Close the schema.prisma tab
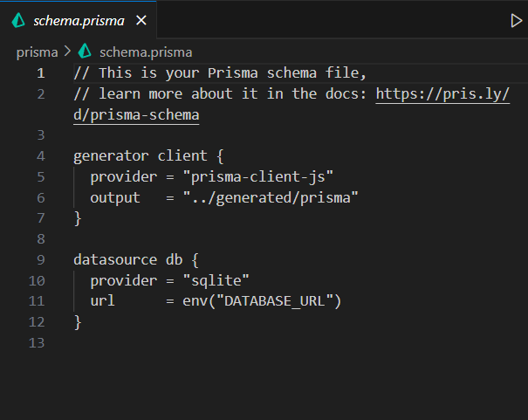This screenshot has width=528, height=420. [141, 21]
